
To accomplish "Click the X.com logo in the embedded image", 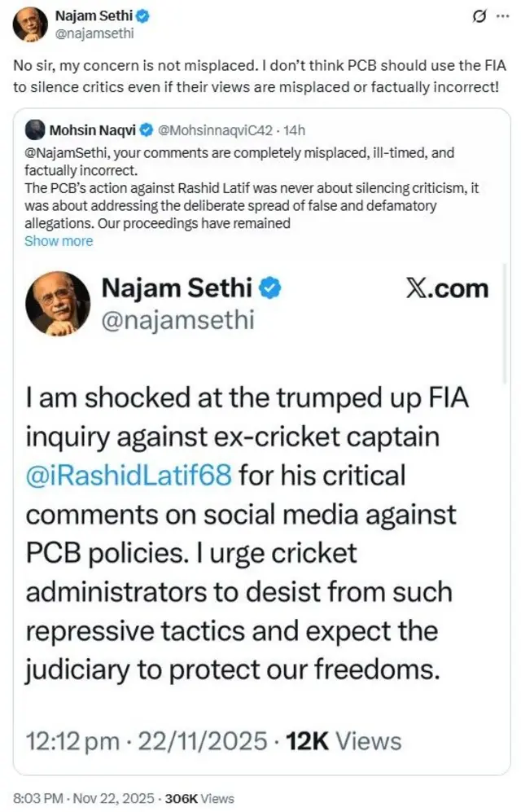I will [447, 288].
